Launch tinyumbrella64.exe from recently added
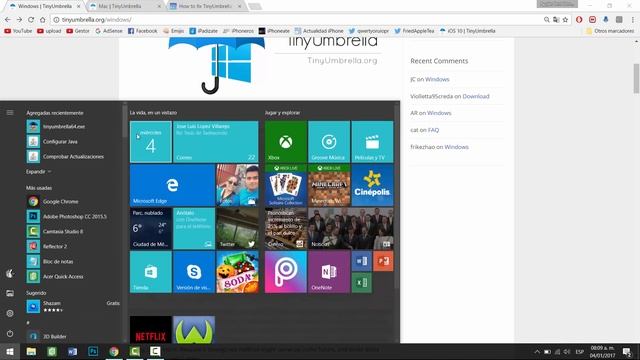This screenshot has width=640, height=360. coord(73,127)
